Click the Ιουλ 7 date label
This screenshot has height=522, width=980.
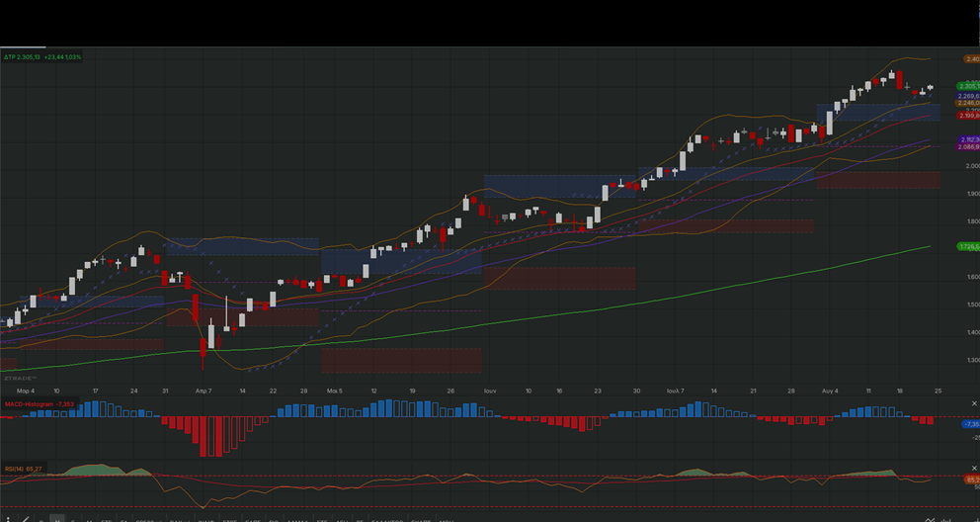point(675,391)
